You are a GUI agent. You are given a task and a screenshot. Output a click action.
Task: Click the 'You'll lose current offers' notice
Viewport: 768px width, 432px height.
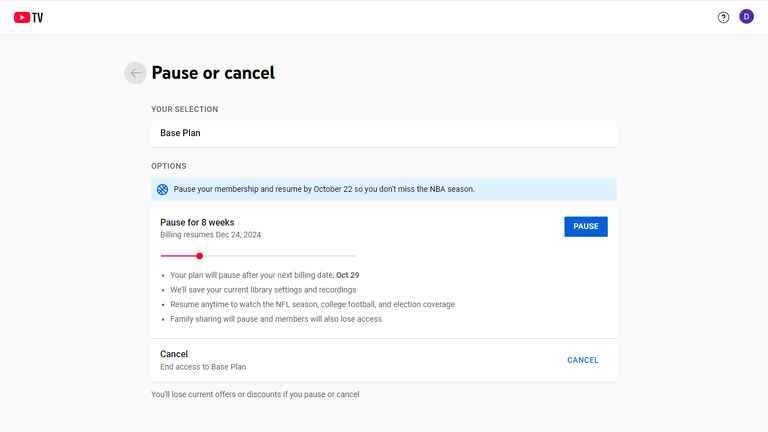pyautogui.click(x=255, y=394)
